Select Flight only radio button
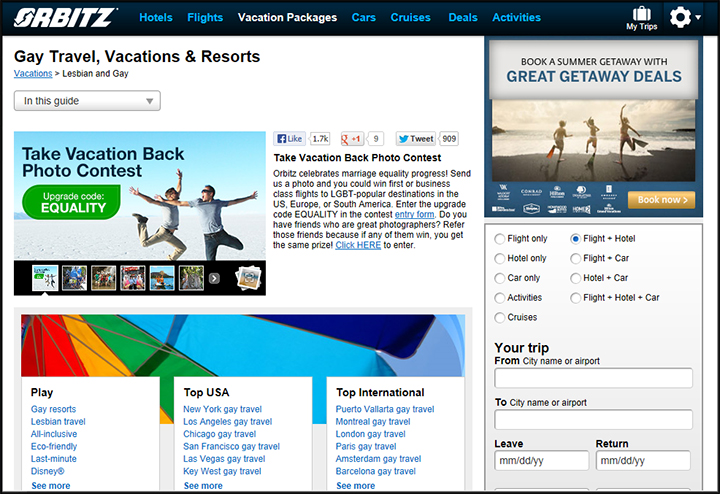This screenshot has width=720, height=494. coord(500,239)
